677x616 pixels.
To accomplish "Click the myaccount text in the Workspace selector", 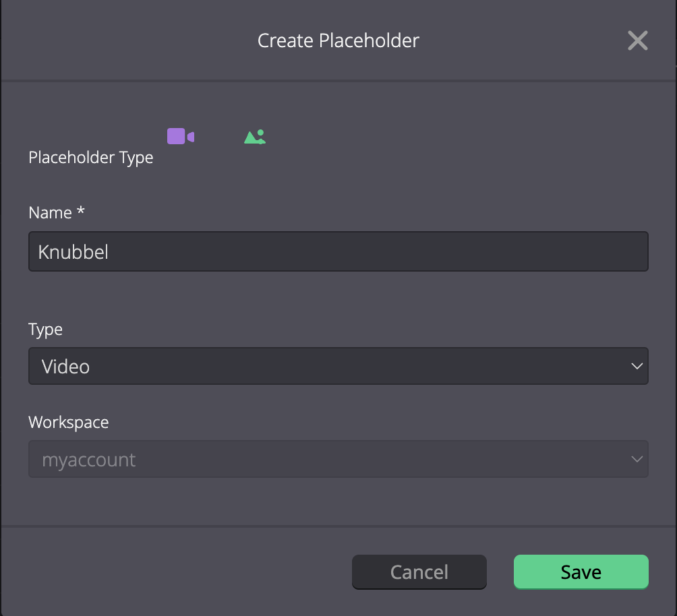I will click(x=88, y=460).
